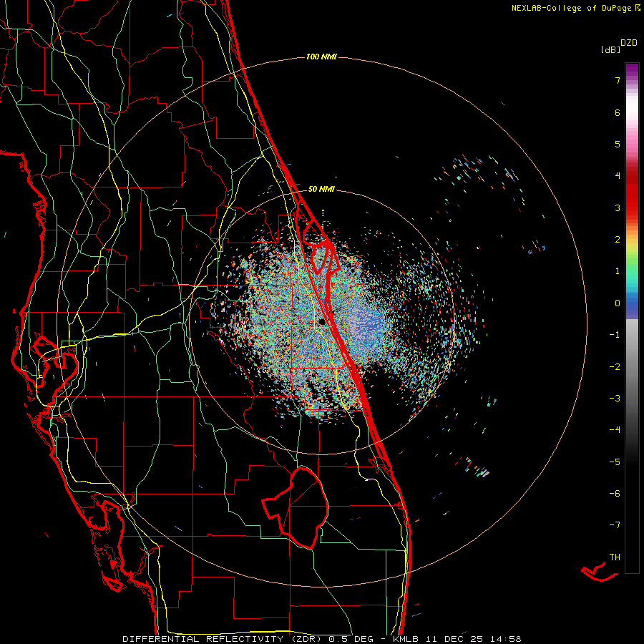
Task: Click the 50 NMI range ring label
Action: coord(321,189)
